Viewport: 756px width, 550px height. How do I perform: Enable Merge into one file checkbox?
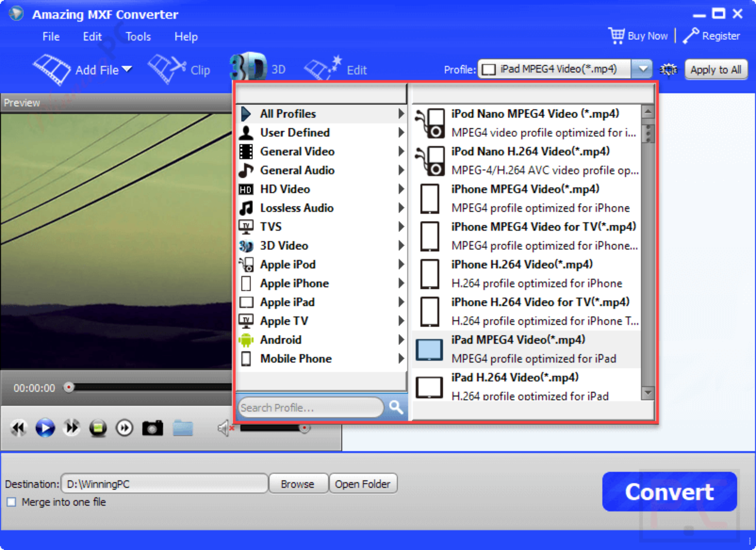pyautogui.click(x=11, y=502)
